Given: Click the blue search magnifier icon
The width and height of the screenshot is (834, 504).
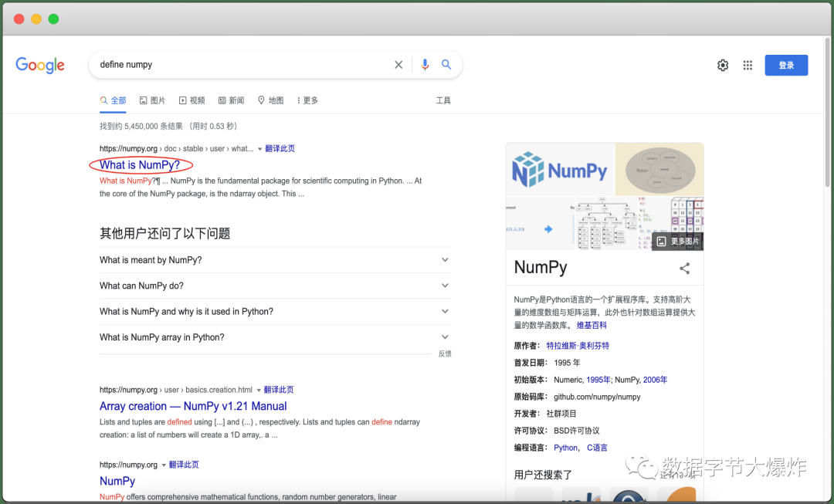Looking at the screenshot, I should point(446,64).
